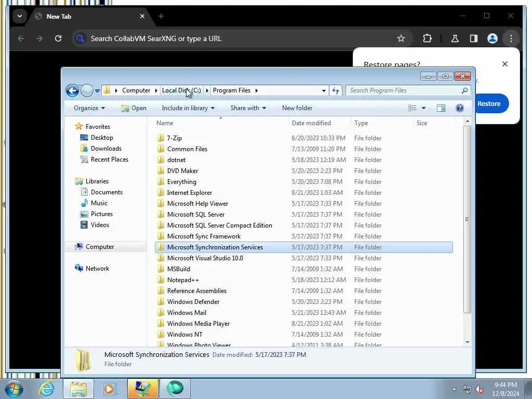Select Microsoft Sync Framework folder icon
The width and height of the screenshot is (532, 399).
(161, 236)
